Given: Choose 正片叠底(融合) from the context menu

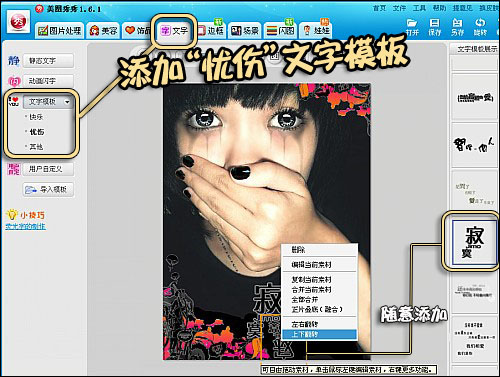Looking at the screenshot, I should (x=320, y=310).
